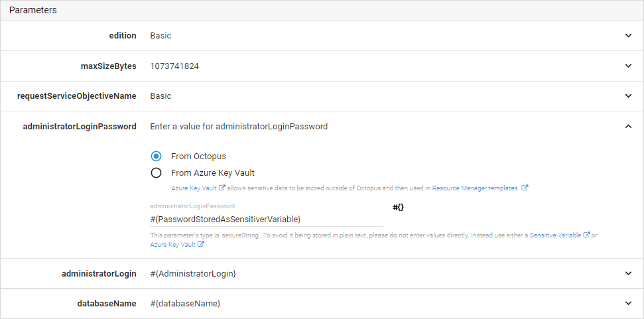Select the From Octopus radio option
This screenshot has width=644, height=319.
coord(156,157)
